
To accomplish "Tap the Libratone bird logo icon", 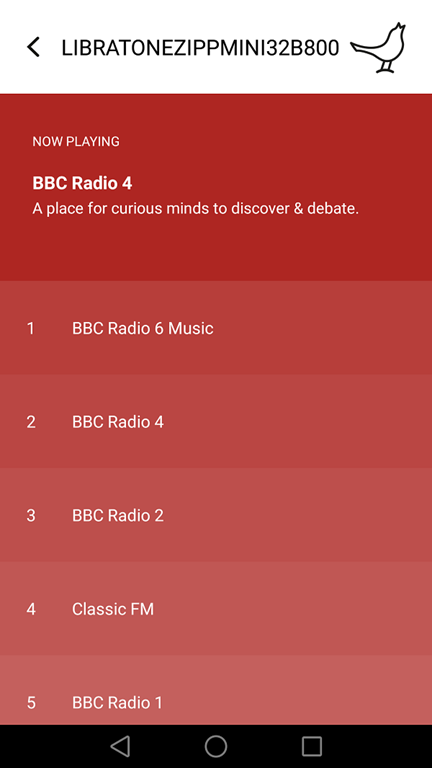I will click(x=378, y=48).
